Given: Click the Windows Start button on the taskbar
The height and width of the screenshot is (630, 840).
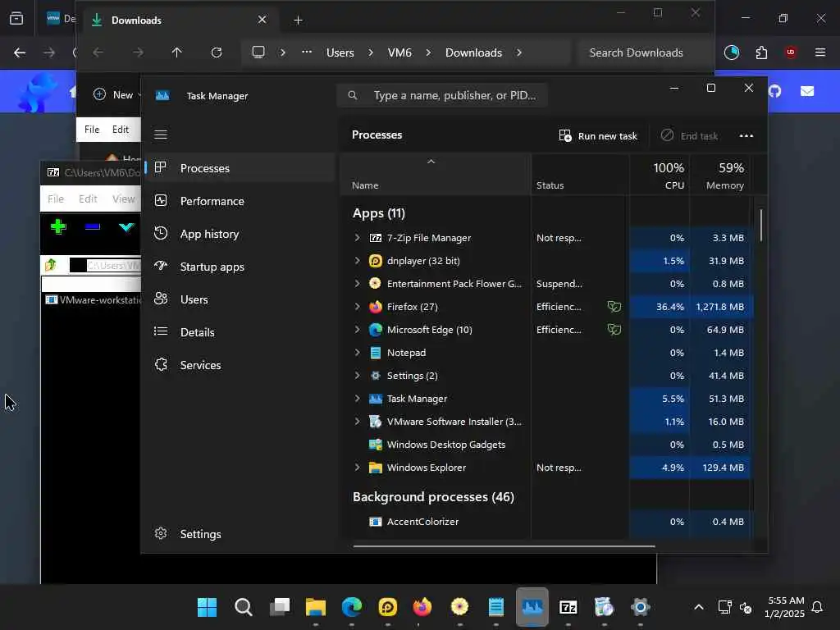Looking at the screenshot, I should pos(207,607).
